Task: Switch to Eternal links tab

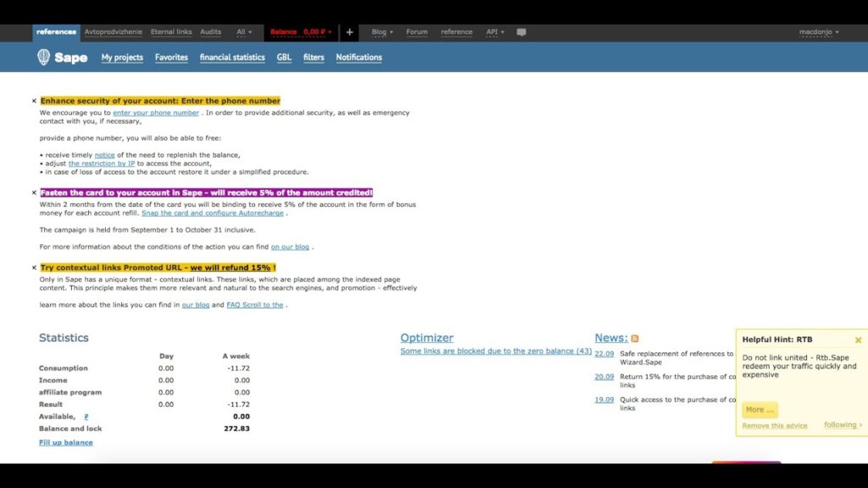Action: click(171, 32)
